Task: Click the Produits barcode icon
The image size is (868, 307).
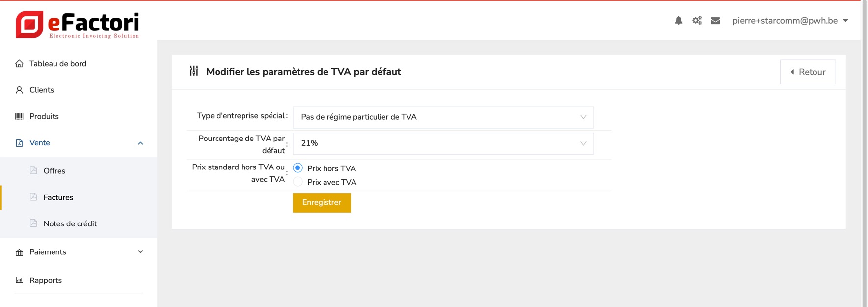Action: tap(19, 116)
